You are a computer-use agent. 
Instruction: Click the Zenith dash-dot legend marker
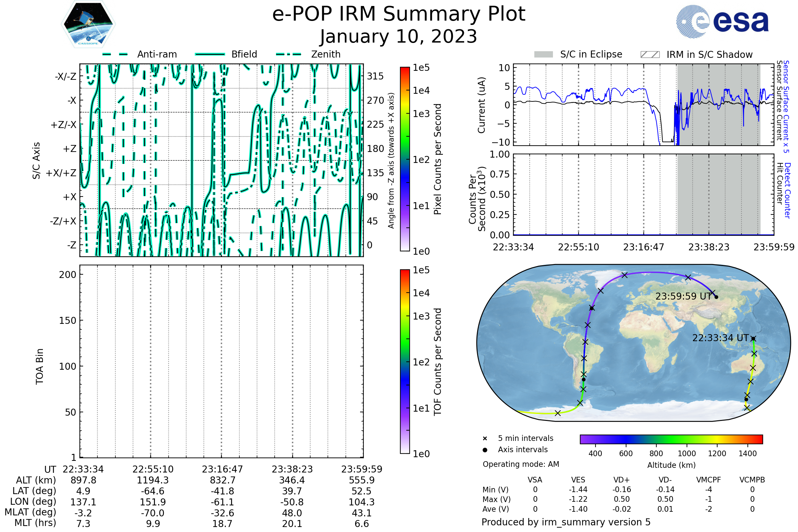tap(289, 54)
